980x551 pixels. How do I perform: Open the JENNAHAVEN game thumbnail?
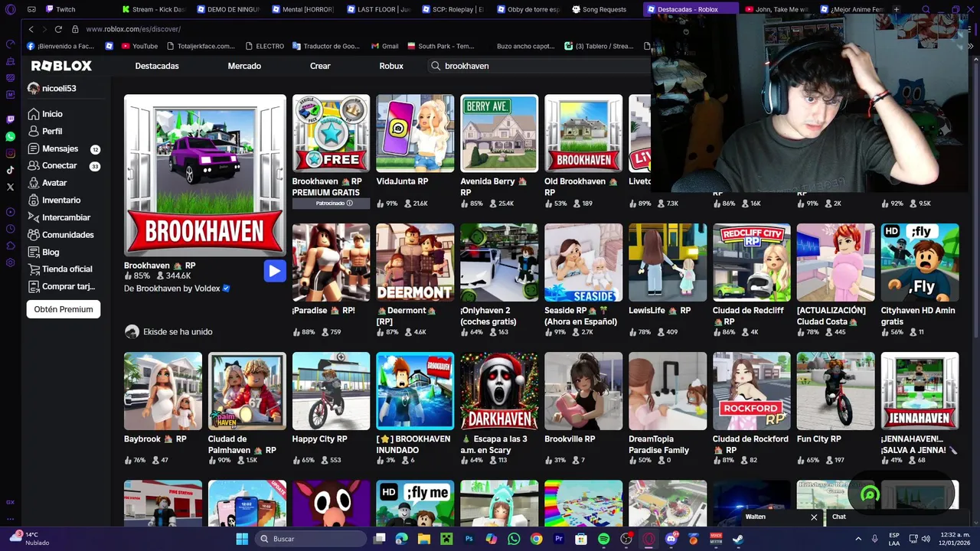point(920,391)
